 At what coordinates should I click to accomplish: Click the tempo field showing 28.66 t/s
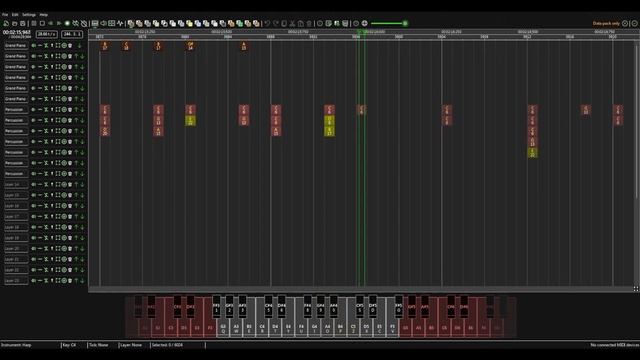tap(47, 34)
